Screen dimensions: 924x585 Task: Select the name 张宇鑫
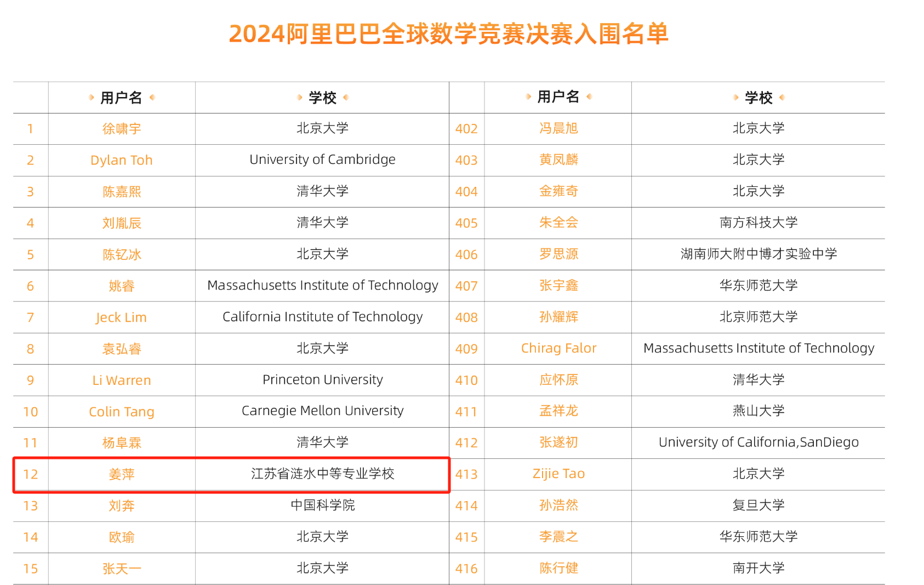(x=558, y=285)
